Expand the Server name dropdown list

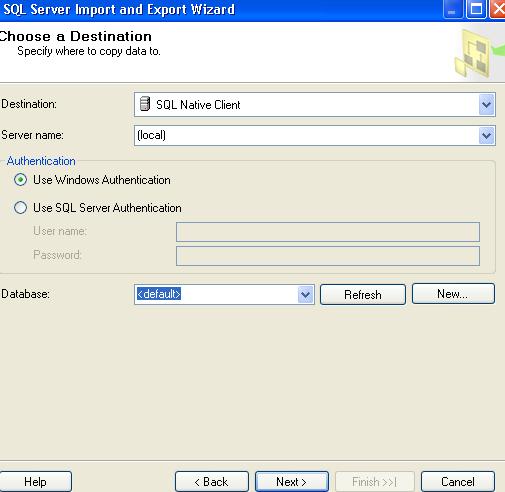(486, 135)
